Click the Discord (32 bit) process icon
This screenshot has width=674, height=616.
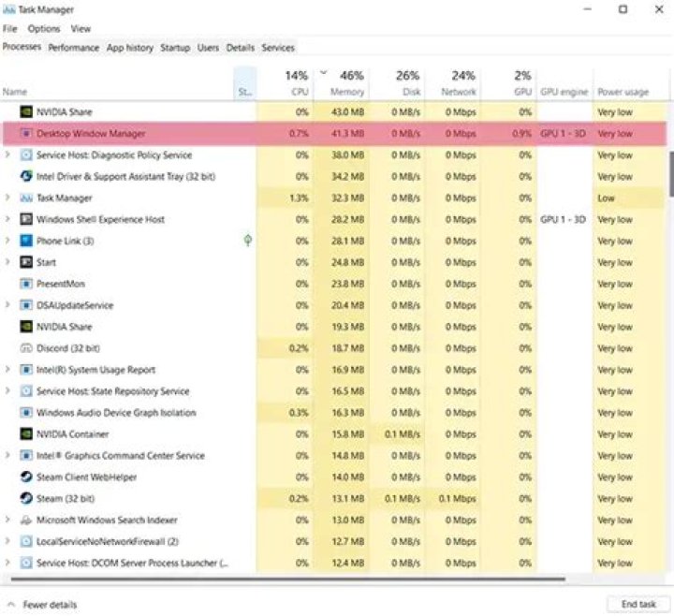26,348
